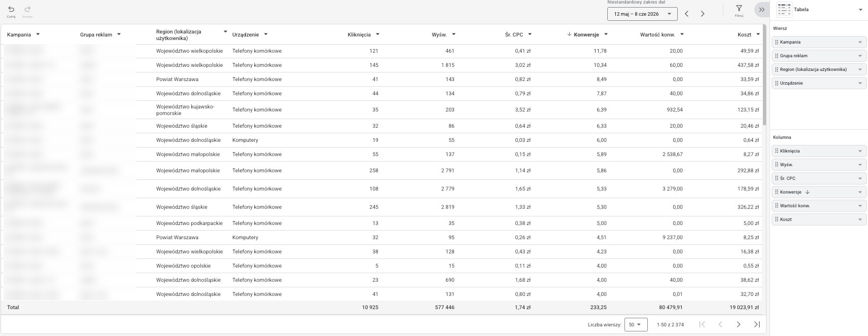This screenshot has width=868, height=336.
Task: Select the Śr. CPC column field chip
Action: [819, 178]
